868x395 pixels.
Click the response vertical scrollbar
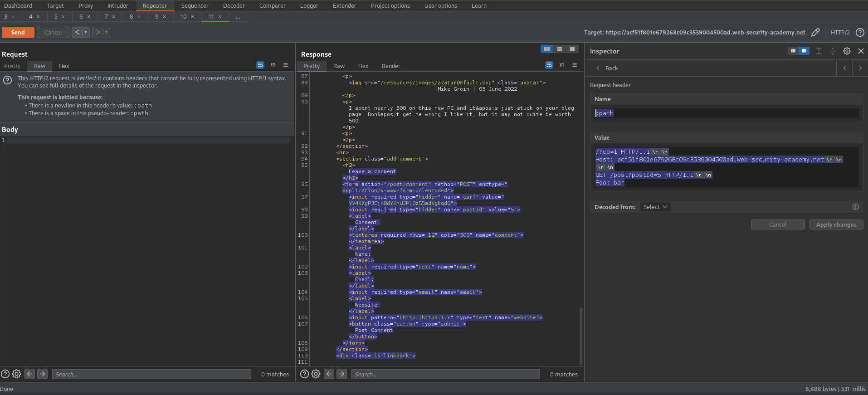pyautogui.click(x=581, y=336)
